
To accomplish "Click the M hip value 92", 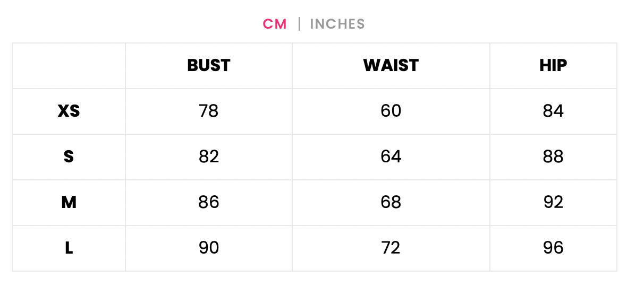I will click(x=553, y=202).
